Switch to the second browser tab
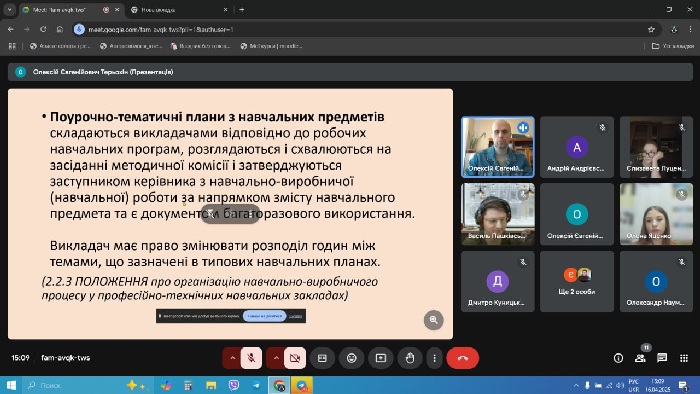 pos(179,9)
